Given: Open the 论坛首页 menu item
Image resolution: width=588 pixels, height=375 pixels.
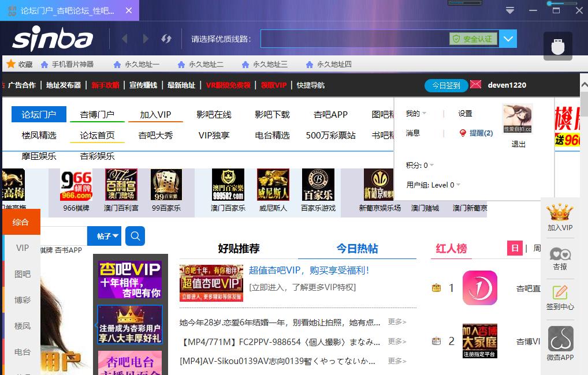Looking at the screenshot, I should point(97,135).
